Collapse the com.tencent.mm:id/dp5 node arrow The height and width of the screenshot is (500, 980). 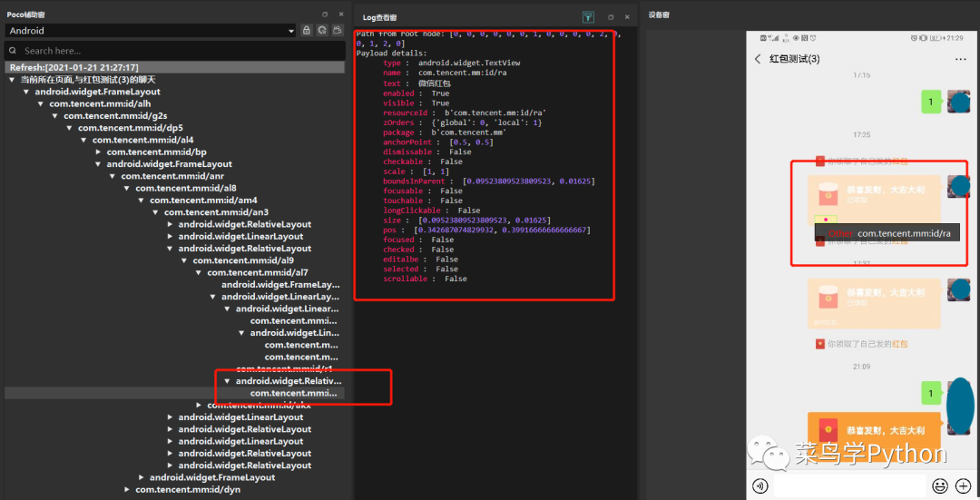(69, 128)
